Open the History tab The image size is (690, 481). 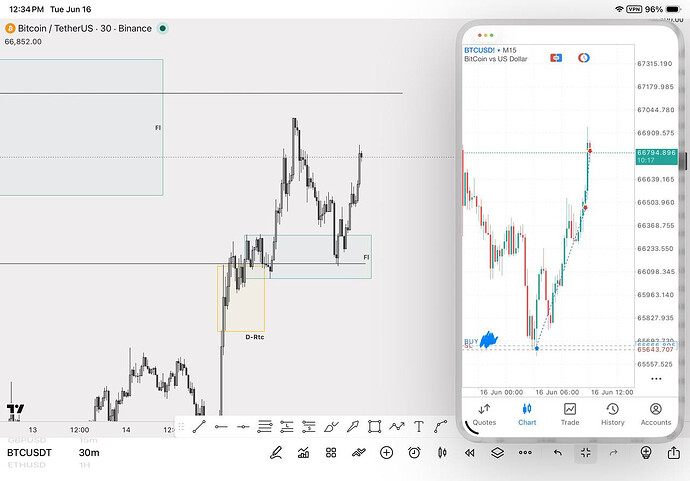[613, 415]
